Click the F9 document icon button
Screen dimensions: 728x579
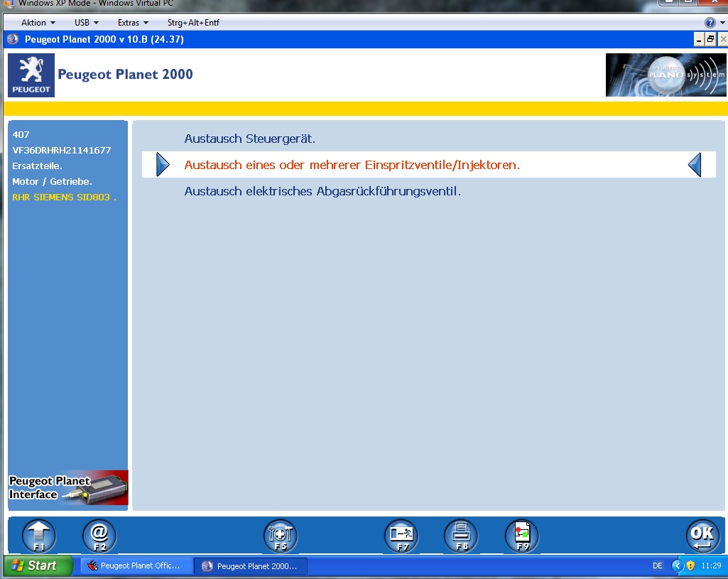pyautogui.click(x=522, y=536)
